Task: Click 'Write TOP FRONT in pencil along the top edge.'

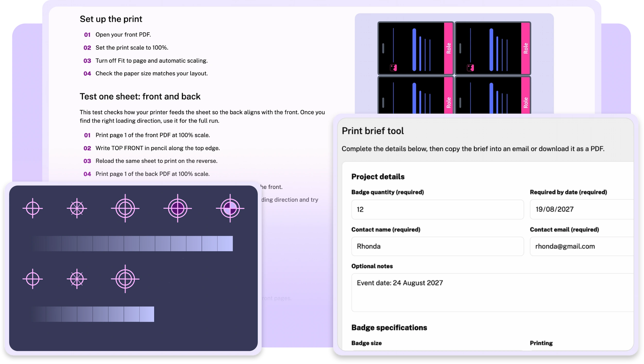Action: (x=158, y=148)
